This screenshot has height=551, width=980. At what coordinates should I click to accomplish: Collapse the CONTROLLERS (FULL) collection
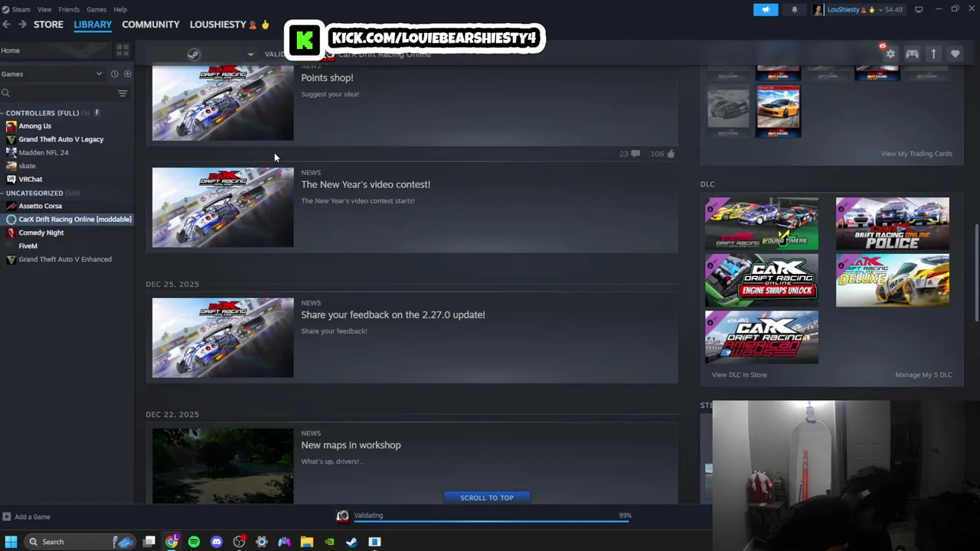coord(2,113)
